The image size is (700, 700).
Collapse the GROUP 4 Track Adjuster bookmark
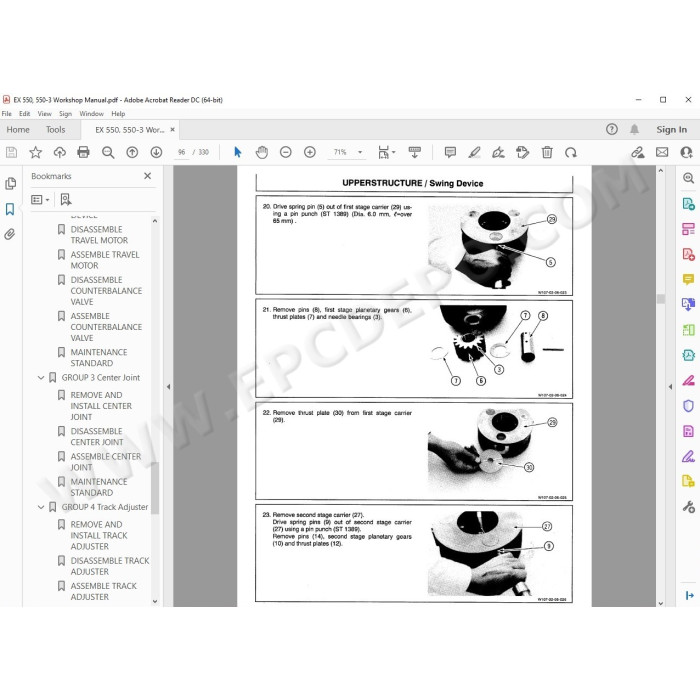pos(41,507)
